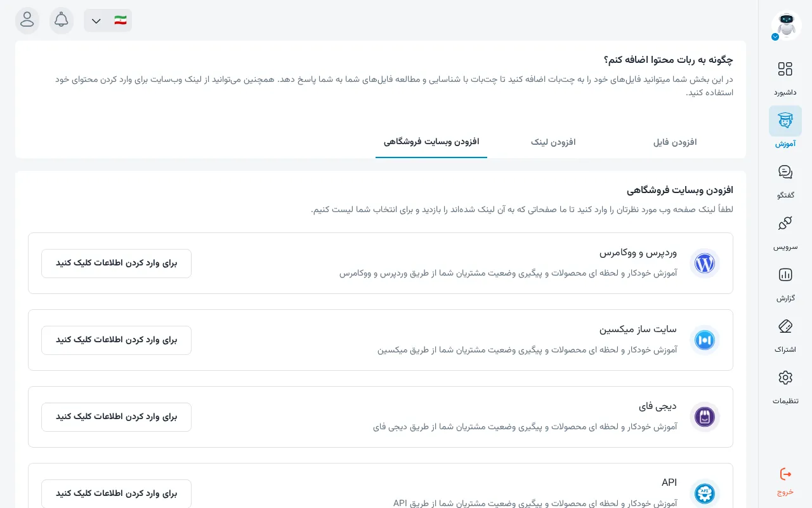
Task: Open Subscription (اشتراک) sidebar item
Action: (785, 336)
